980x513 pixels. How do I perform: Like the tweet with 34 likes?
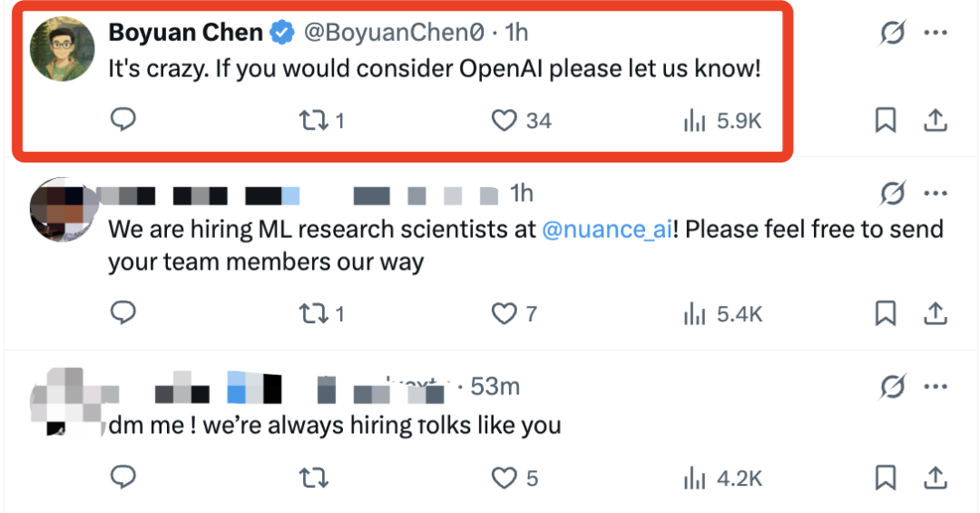pyautogui.click(x=505, y=120)
